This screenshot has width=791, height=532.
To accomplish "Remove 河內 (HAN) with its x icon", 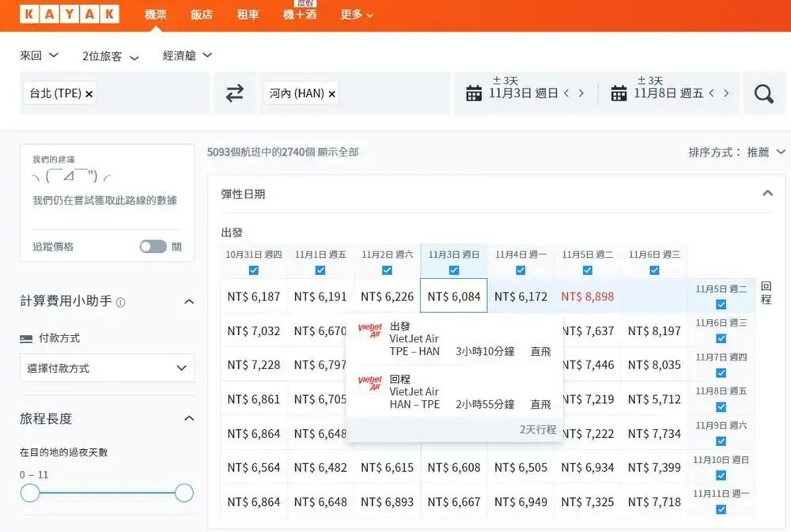I will point(332,94).
